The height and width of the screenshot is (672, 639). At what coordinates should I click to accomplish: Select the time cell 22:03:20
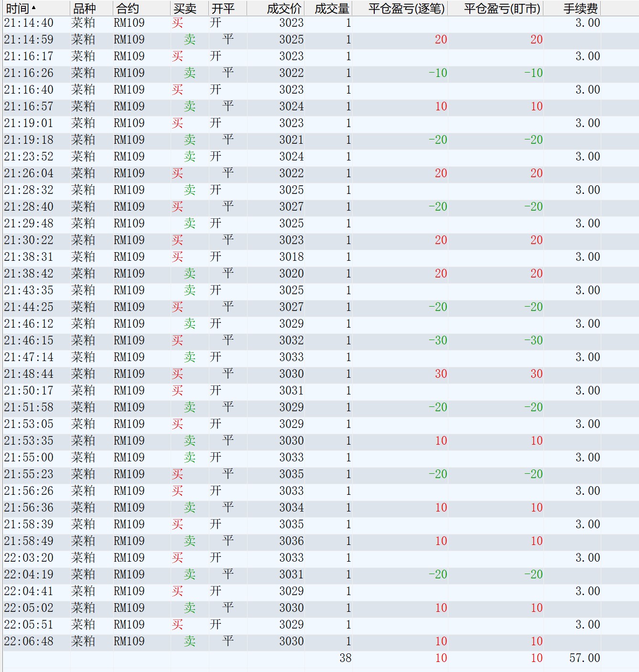pyautogui.click(x=29, y=558)
